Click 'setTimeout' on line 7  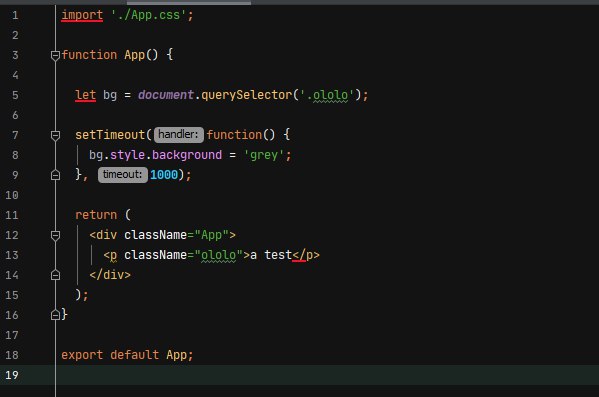click(110, 135)
